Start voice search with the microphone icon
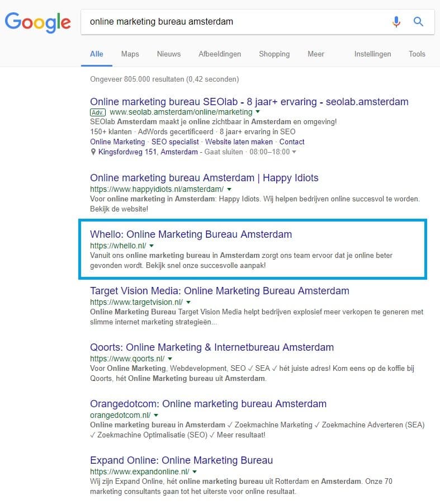Viewport: 440px width, 504px height. click(x=396, y=21)
